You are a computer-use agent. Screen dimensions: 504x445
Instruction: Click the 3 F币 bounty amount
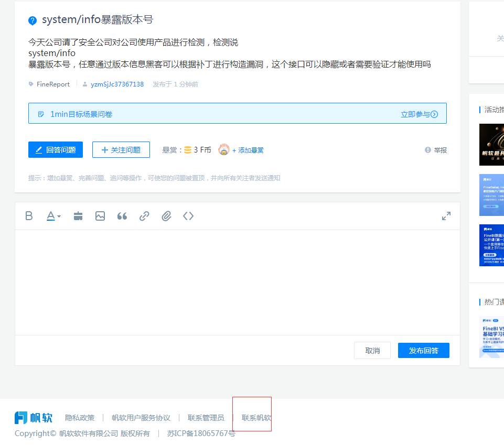point(202,150)
